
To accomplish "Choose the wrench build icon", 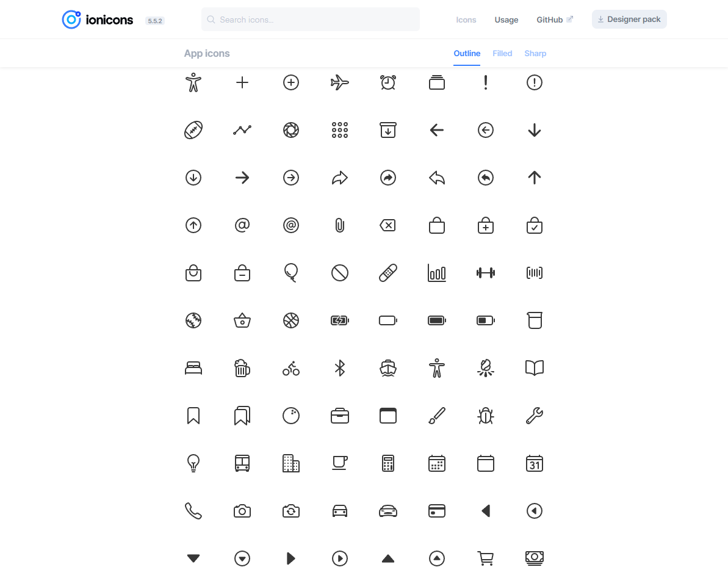I will click(x=535, y=416).
